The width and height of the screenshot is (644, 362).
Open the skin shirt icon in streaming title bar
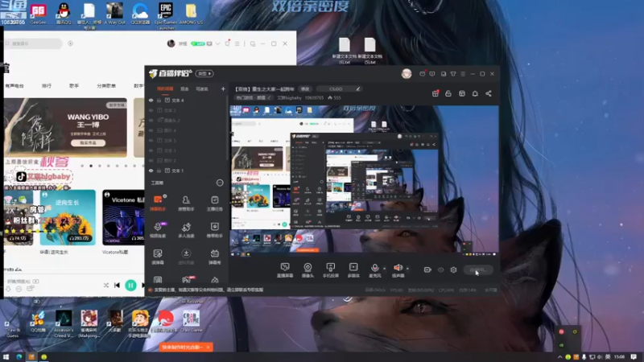coord(453,74)
